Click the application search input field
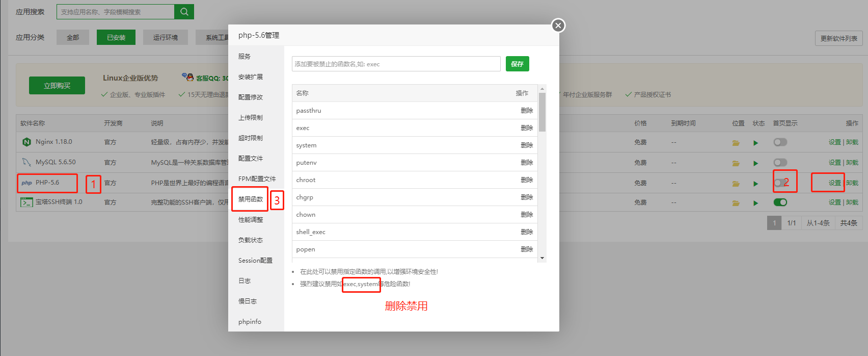 116,12
